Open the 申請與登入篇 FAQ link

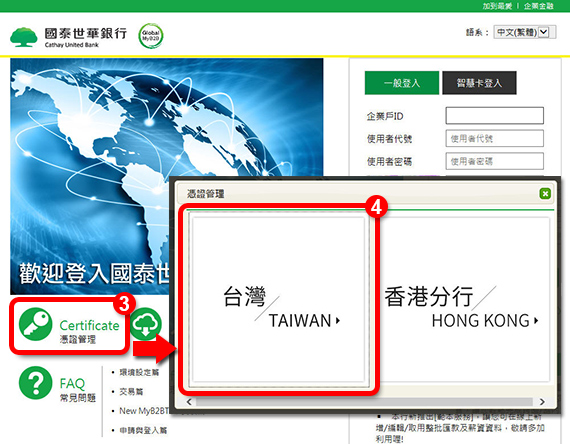[x=143, y=430]
